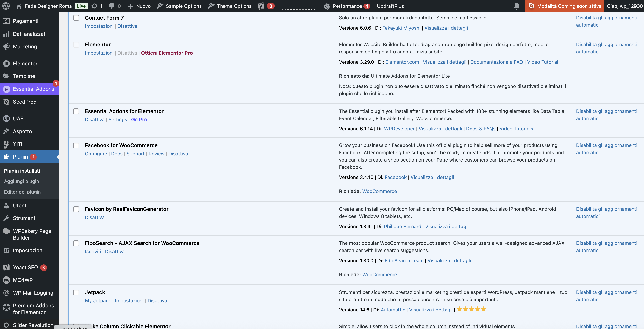
Task: Tick the Essential Addons for Elementor checkbox
Action: (76, 111)
